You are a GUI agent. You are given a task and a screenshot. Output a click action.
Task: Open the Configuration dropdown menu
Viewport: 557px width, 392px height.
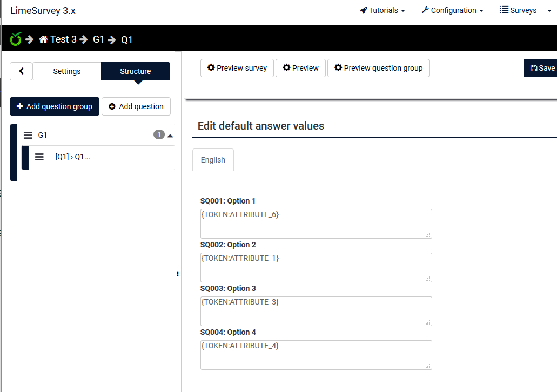tap(453, 10)
